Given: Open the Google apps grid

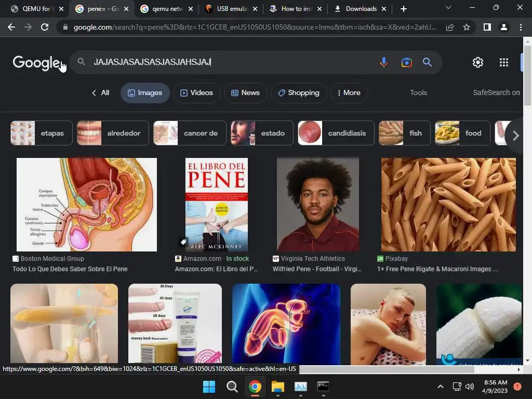Looking at the screenshot, I should point(504,62).
